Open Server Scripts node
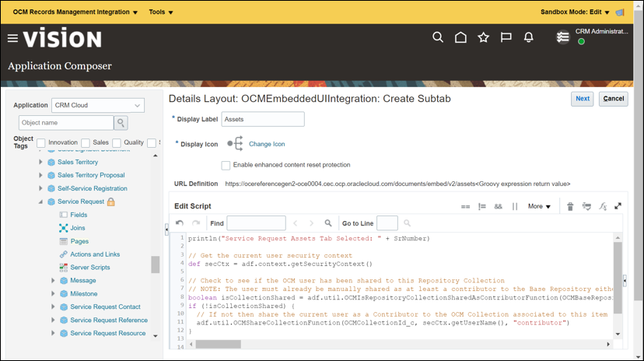This screenshot has width=644, height=361. (90, 268)
